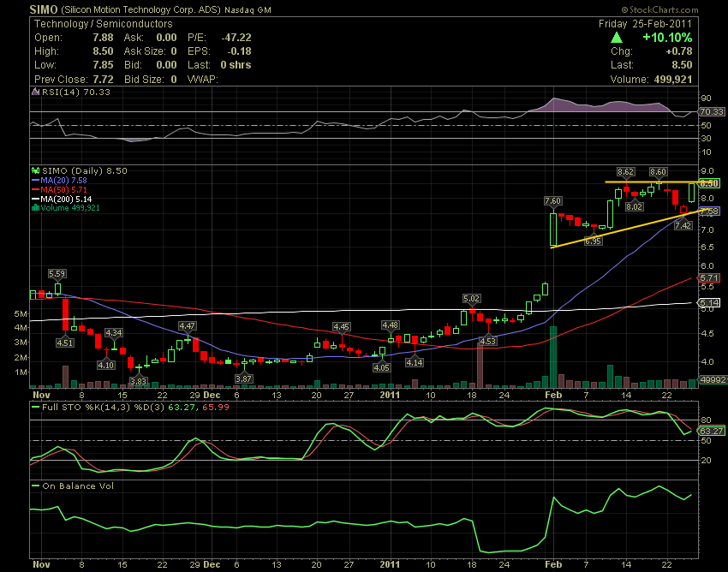This screenshot has width=728, height=572.
Task: Click the MA(200) 5.14 legend text
Action: [66, 199]
